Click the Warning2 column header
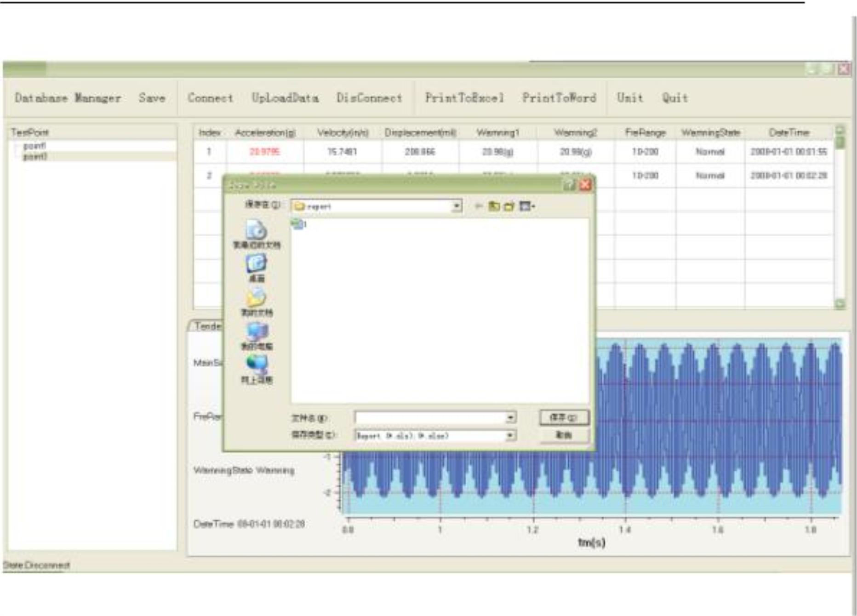Viewport: 857px width, 616px height. click(x=576, y=132)
